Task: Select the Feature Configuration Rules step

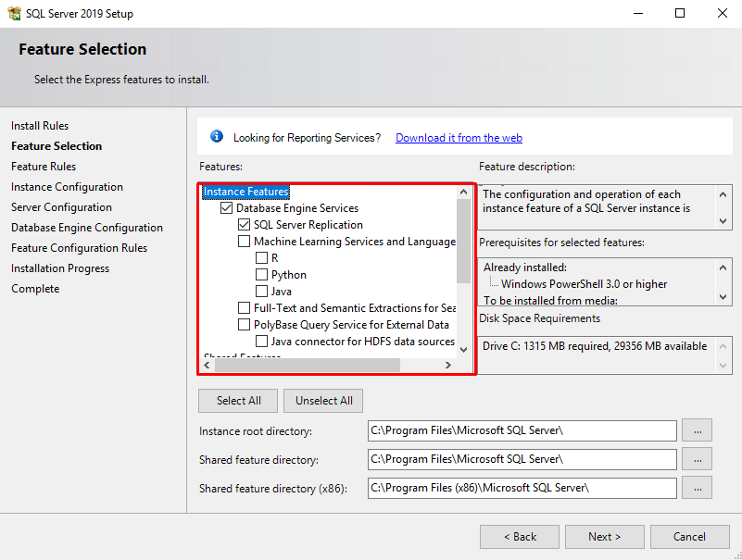Action: tap(79, 248)
